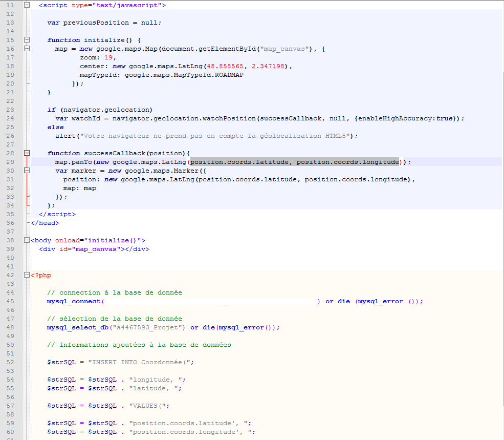Image resolution: width=504 pixels, height=440 pixels.
Task: Toggle the initialize function code fold closed
Action: [x=26, y=39]
